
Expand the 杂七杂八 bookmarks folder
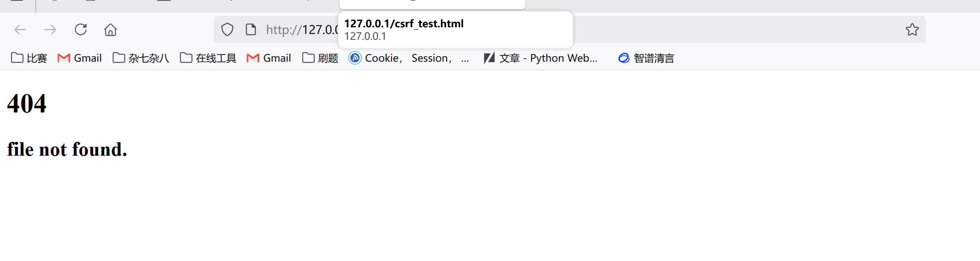click(141, 58)
